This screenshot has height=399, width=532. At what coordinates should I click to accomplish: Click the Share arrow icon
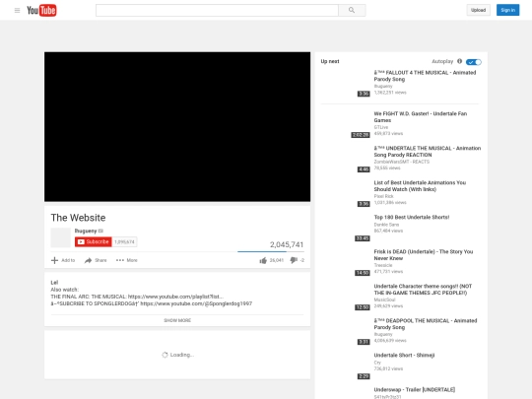click(89, 260)
